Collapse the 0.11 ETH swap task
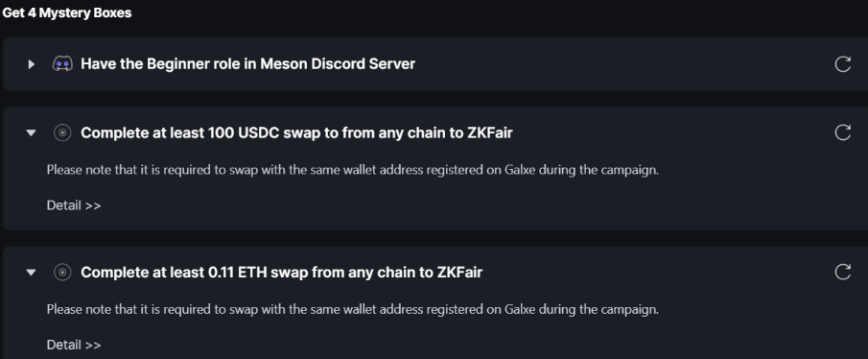Viewport: 868px width, 359px height. tap(31, 272)
